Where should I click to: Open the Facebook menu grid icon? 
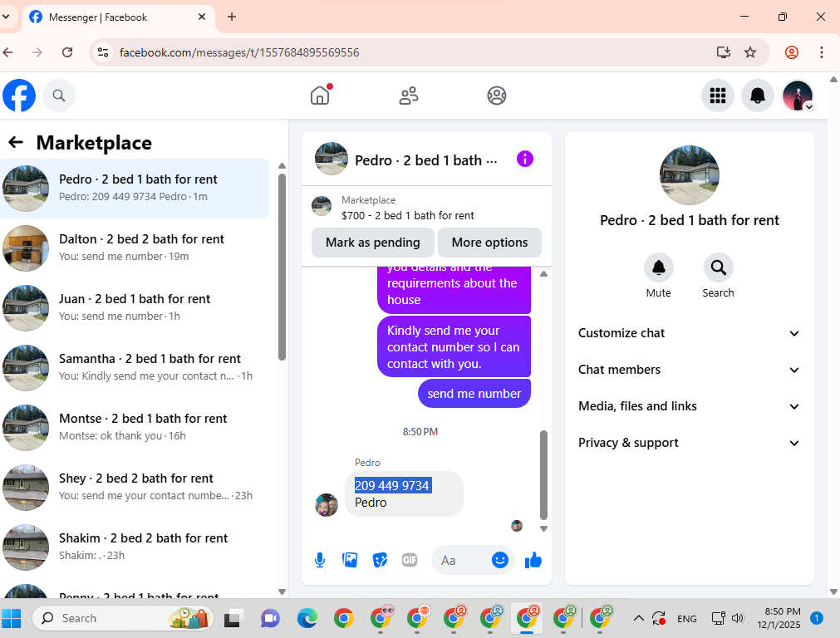tap(717, 96)
